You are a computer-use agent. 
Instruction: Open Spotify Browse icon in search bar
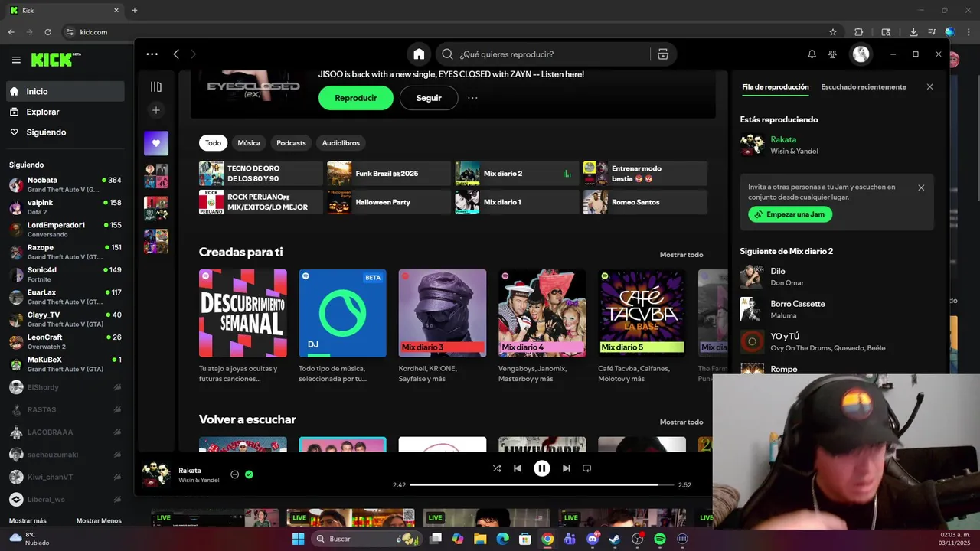(x=663, y=54)
